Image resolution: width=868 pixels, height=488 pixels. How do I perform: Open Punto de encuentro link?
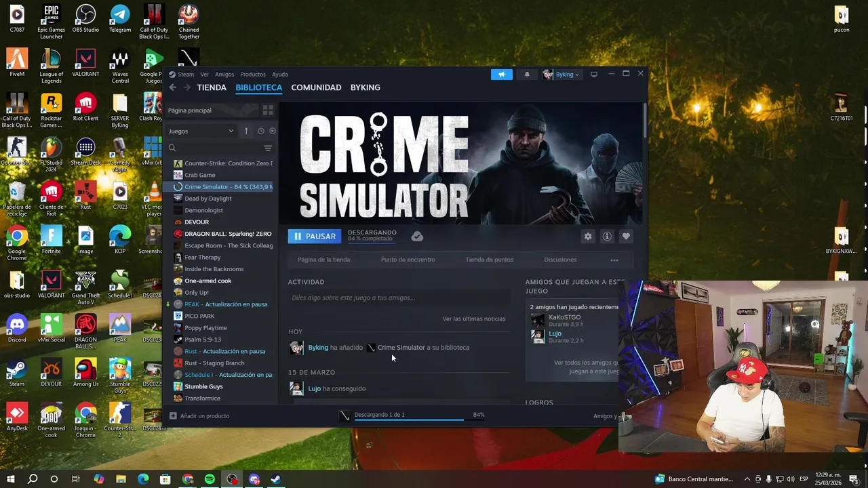[408, 260]
